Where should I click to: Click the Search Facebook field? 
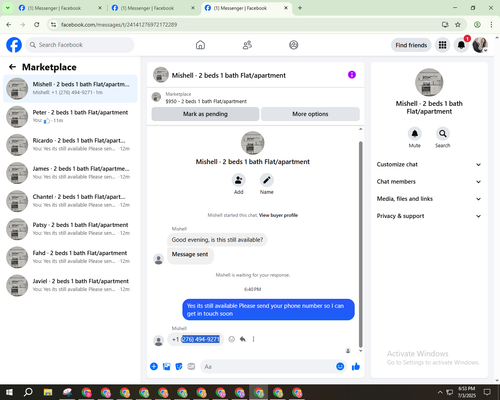coord(80,45)
